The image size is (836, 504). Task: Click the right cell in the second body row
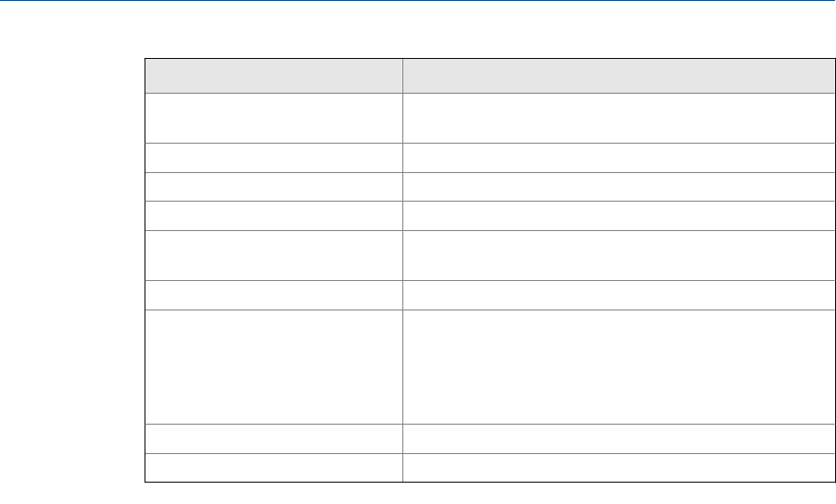pos(613,157)
